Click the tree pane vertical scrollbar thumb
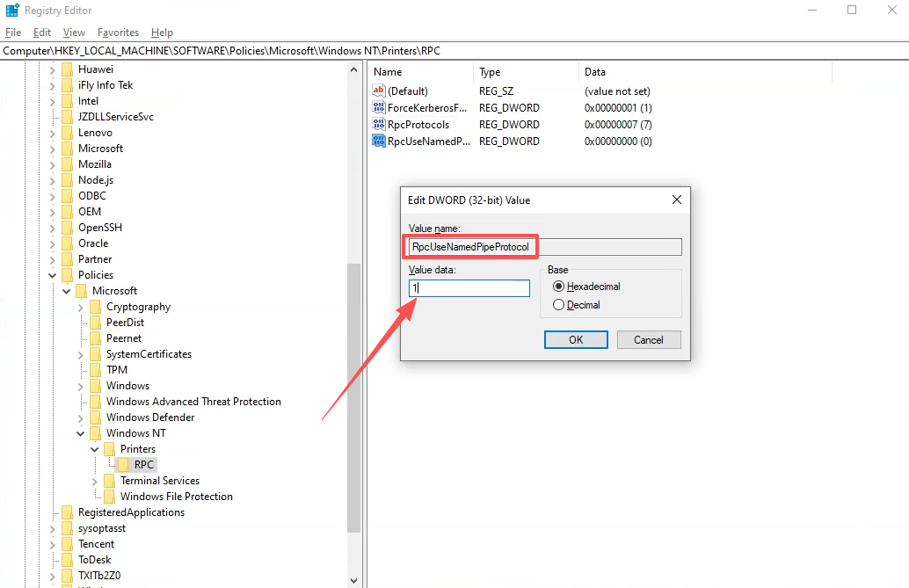909x588 pixels. [x=353, y=398]
